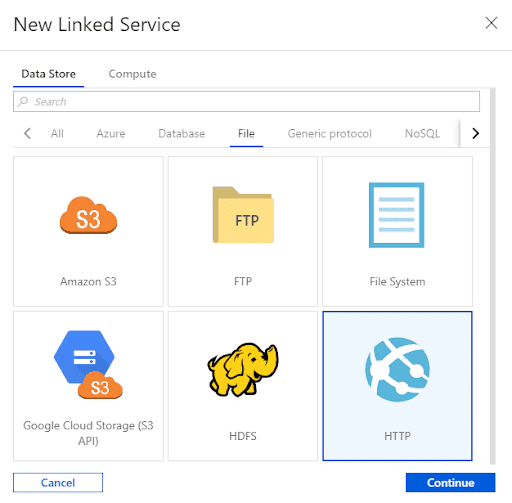This screenshot has width=512, height=503.
Task: Choose the HDFS elephant icon
Action: pyautogui.click(x=243, y=369)
